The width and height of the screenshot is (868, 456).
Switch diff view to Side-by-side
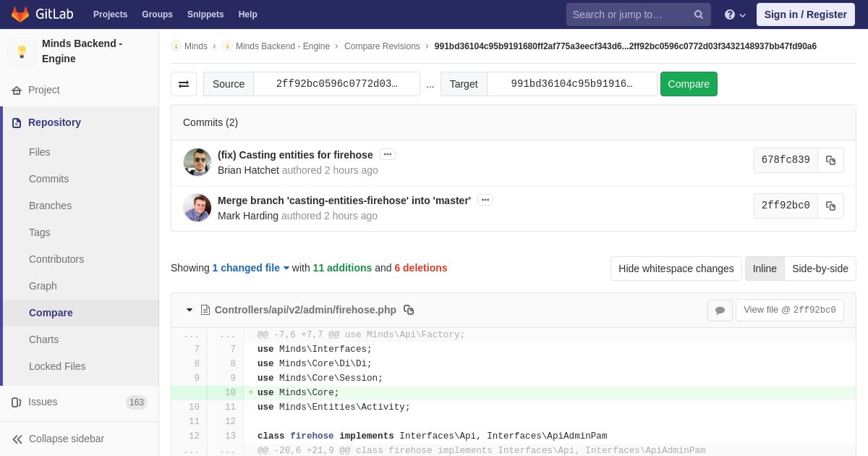click(x=820, y=269)
